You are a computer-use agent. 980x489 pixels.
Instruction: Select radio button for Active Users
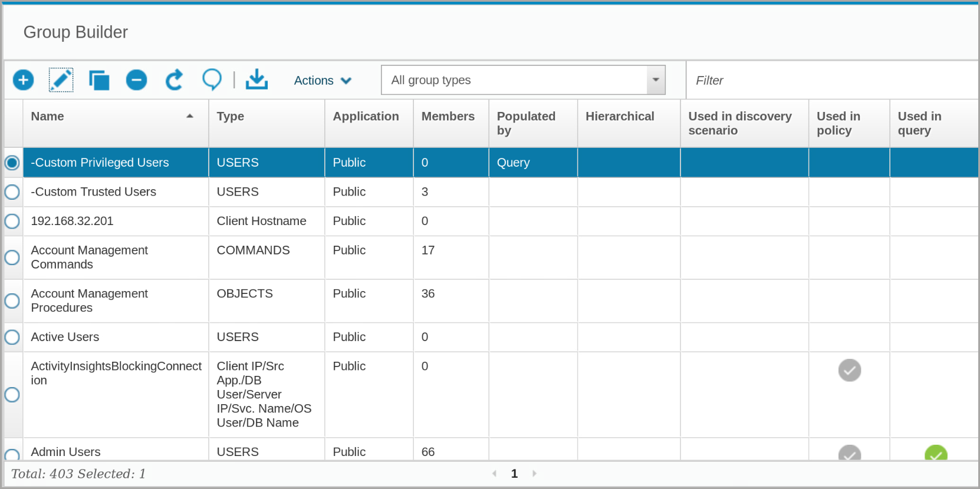click(x=12, y=337)
